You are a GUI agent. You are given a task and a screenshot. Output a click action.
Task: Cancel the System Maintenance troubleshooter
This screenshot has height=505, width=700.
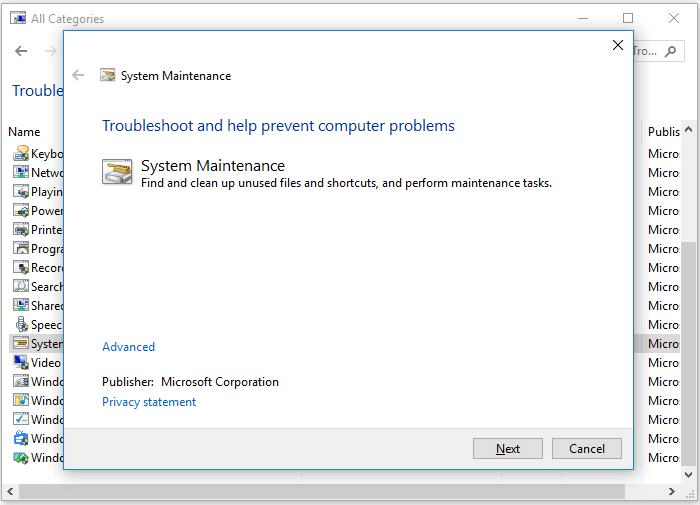coord(587,449)
